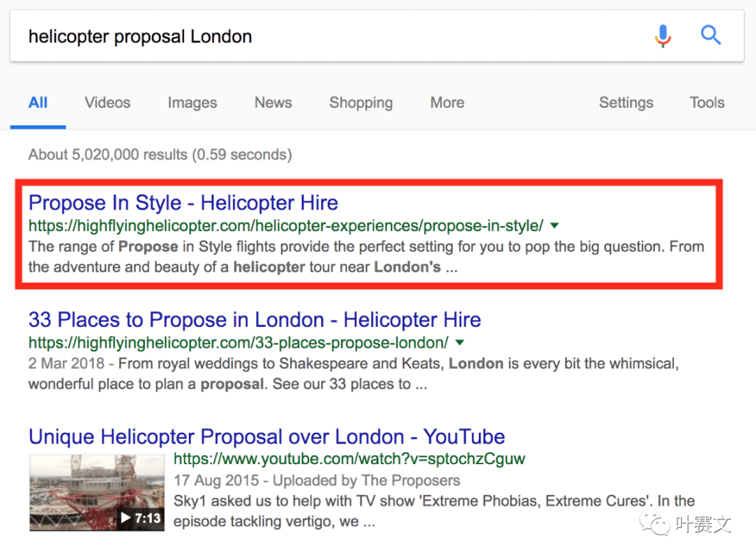Open the Settings menu
The image size is (756, 558).
pyautogui.click(x=626, y=103)
